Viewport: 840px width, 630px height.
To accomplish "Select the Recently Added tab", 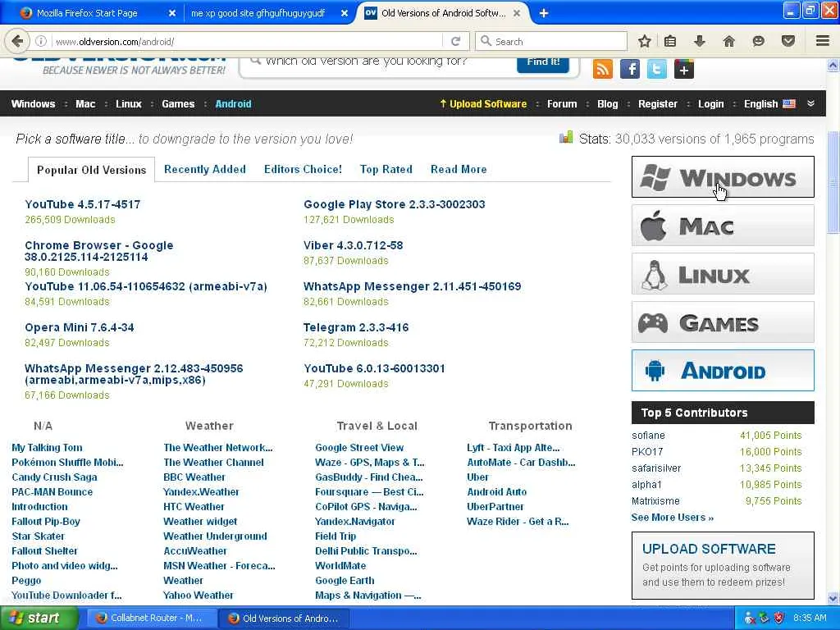I will (204, 169).
